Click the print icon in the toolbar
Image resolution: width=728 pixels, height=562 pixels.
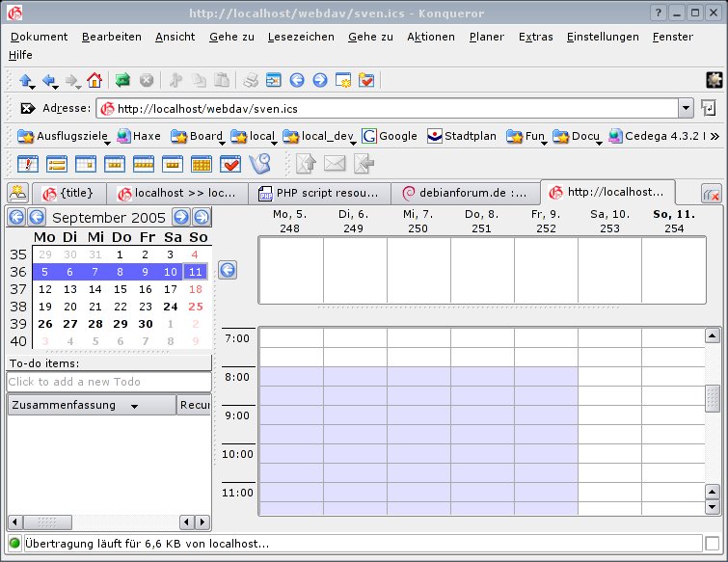click(250, 81)
